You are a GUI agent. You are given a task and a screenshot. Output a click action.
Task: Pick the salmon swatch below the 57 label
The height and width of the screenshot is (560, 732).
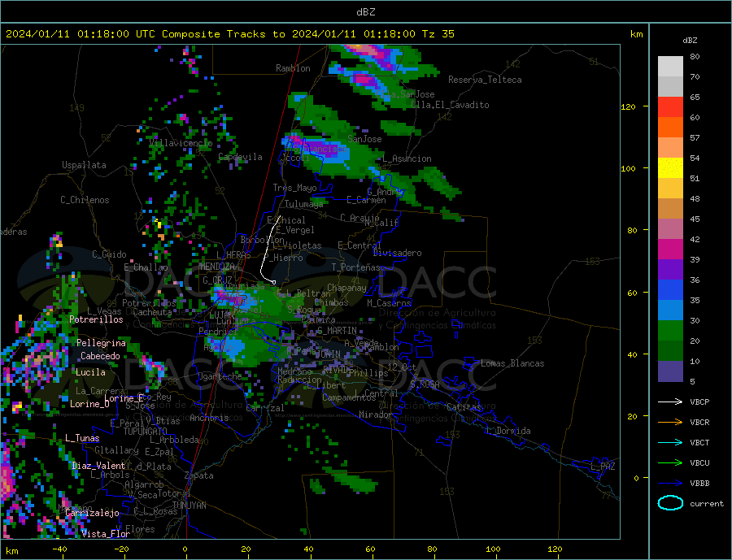point(670,148)
